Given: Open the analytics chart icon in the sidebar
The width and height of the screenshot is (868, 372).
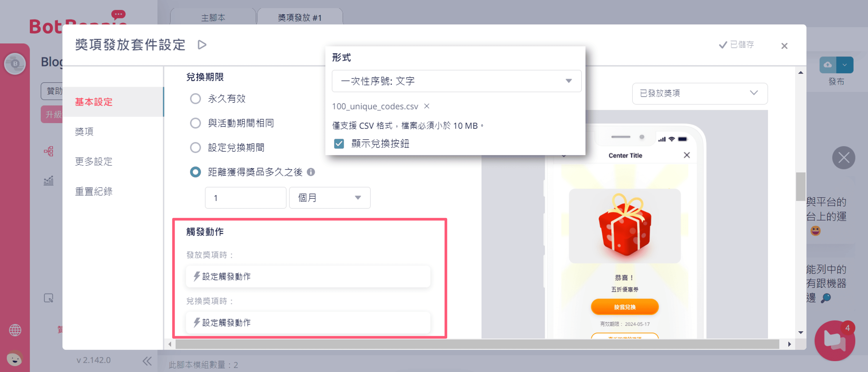Looking at the screenshot, I should click(x=49, y=181).
